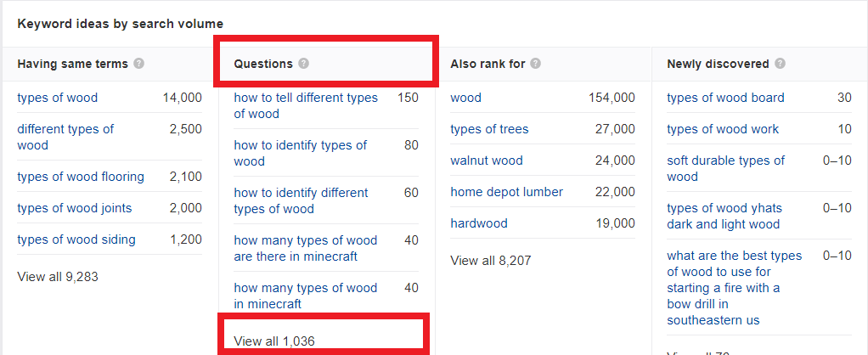Open 'how to tell different types of wood'
Screen dimensions: 868x355
306,106
